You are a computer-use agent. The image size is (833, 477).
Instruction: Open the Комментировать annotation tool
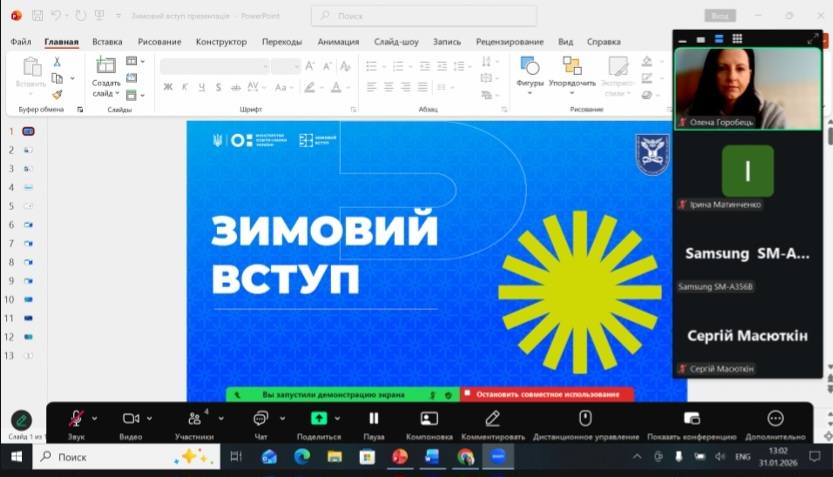click(492, 418)
